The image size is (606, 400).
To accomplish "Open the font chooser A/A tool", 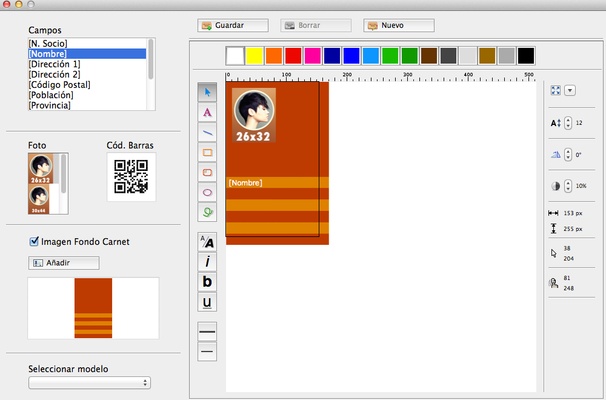I will [x=207, y=242].
